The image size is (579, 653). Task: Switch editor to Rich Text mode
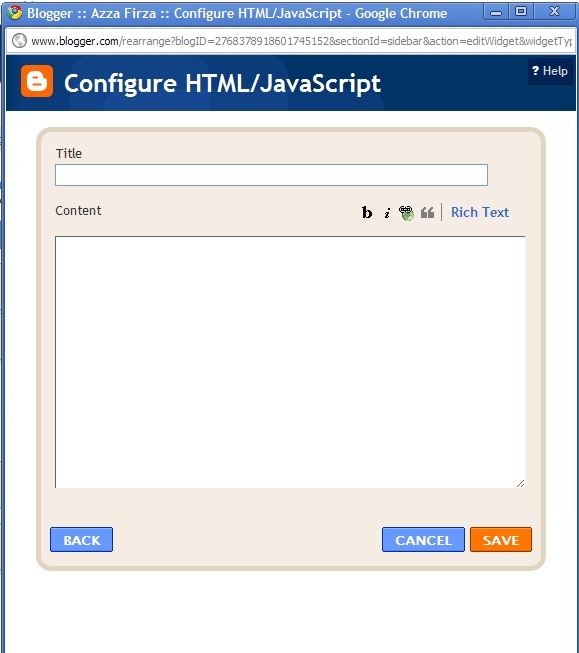pyautogui.click(x=480, y=212)
